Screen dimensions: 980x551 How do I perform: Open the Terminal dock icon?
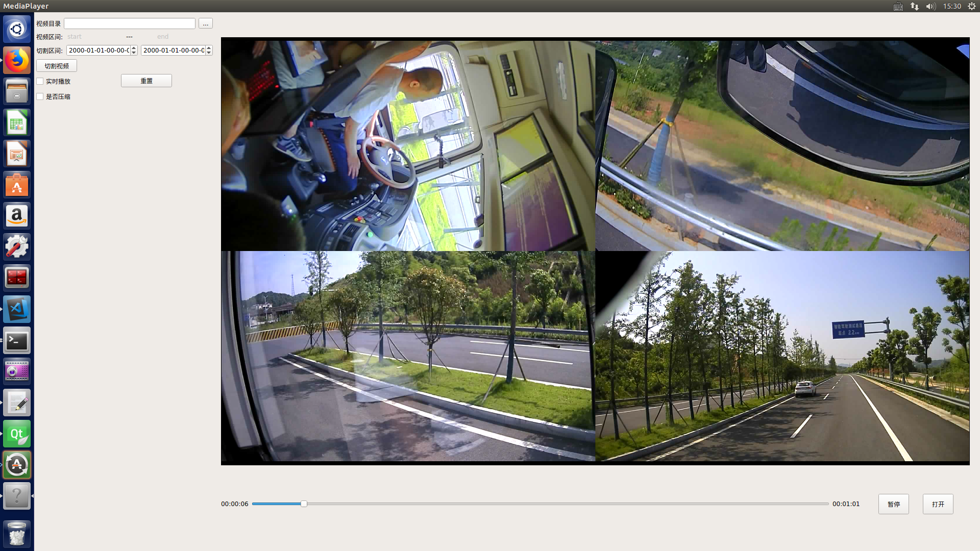[x=17, y=341]
